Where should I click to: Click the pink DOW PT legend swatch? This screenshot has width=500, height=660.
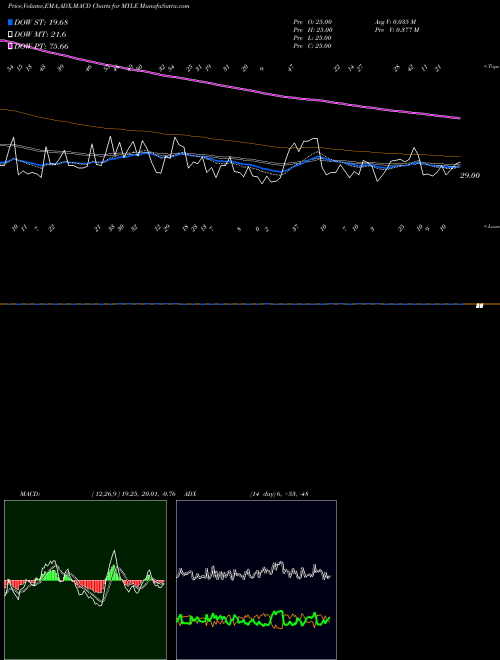(11, 46)
